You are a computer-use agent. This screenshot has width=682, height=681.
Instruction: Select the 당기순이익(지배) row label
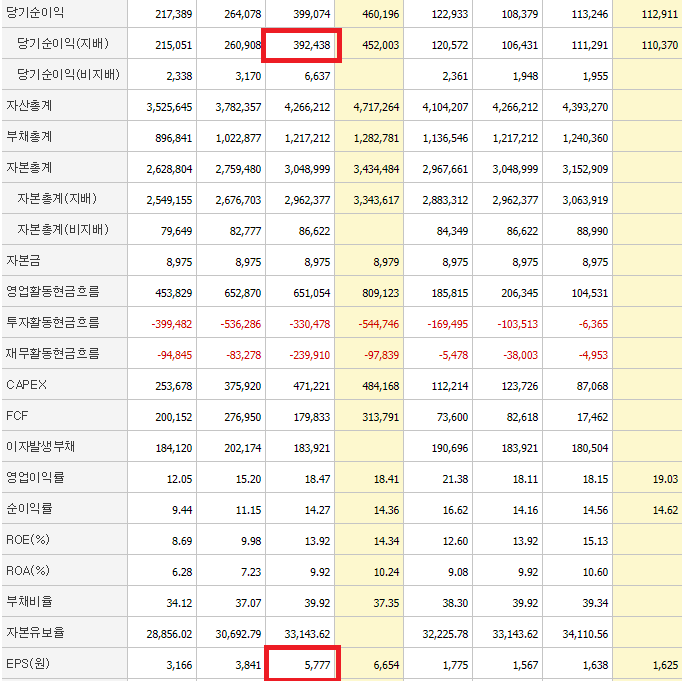tap(63, 43)
